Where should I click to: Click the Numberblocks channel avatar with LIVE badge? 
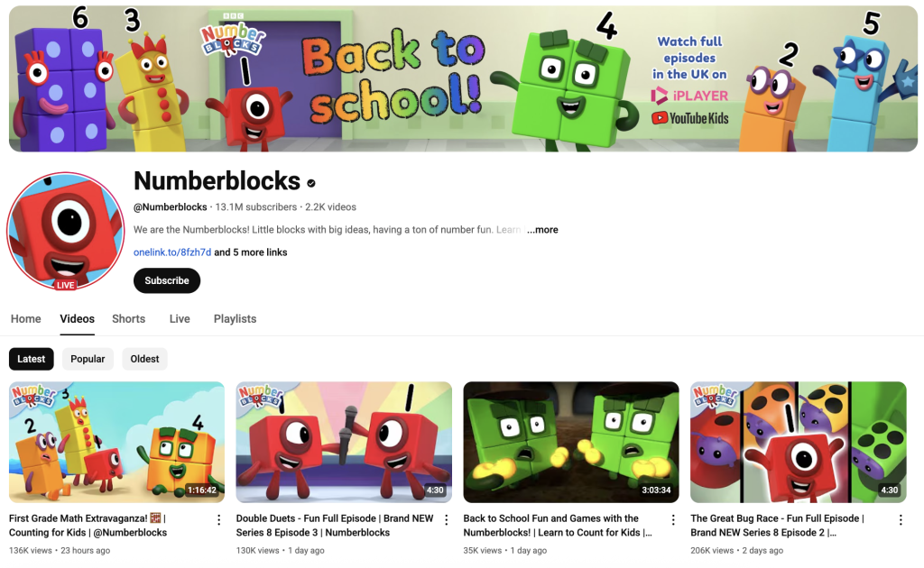coord(65,232)
